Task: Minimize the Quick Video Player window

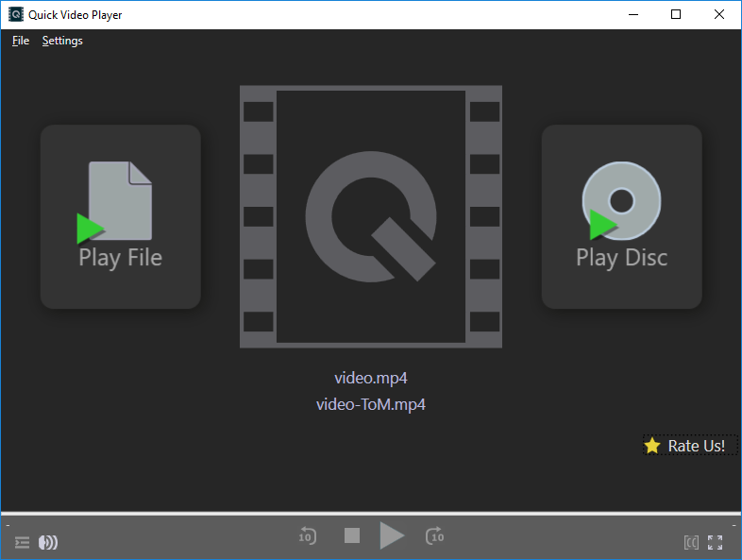Action: pyautogui.click(x=633, y=15)
